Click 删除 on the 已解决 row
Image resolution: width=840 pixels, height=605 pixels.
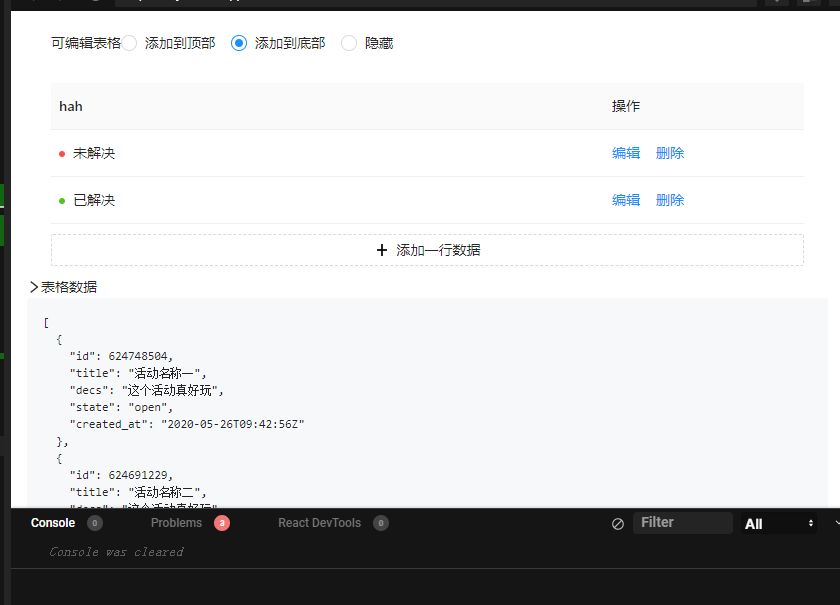coord(670,200)
